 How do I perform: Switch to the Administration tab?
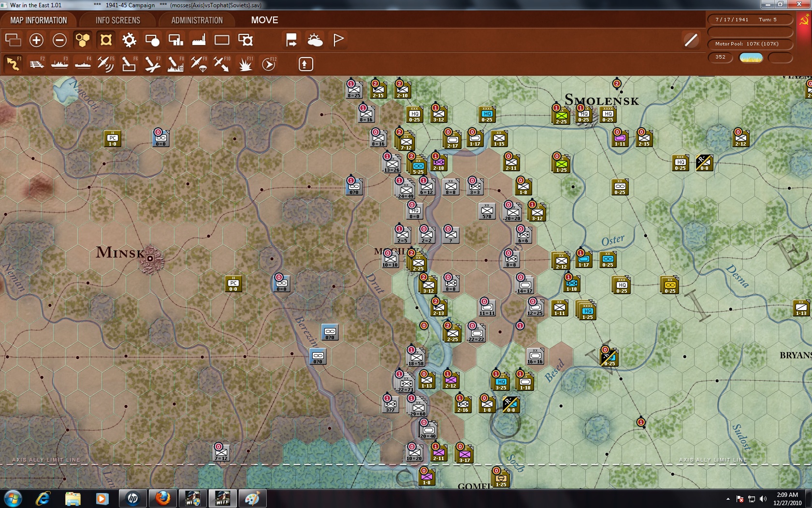coord(197,20)
